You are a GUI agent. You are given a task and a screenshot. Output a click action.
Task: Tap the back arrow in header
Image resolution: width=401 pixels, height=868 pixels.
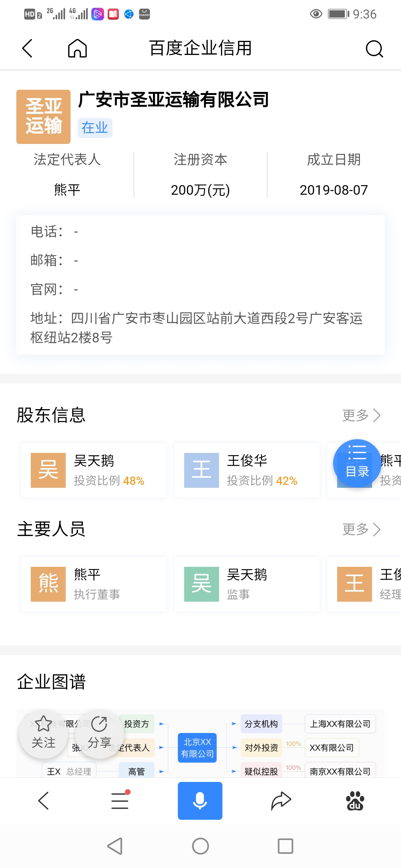click(x=27, y=48)
